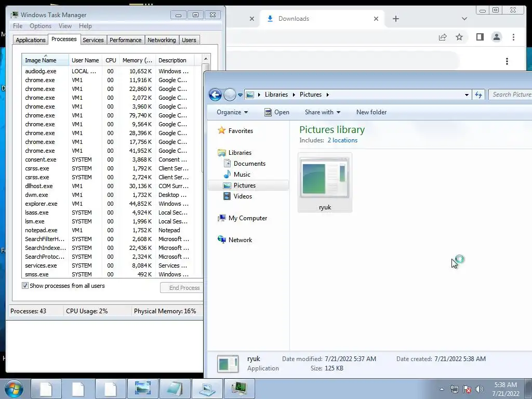Viewport: 532px width, 399px height.
Task: Expand the arrow after Pictures in address bar
Action: [328, 95]
